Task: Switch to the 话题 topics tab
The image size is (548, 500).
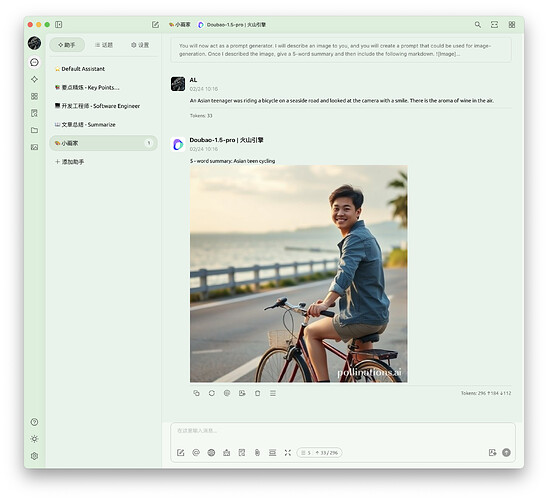Action: (104, 45)
